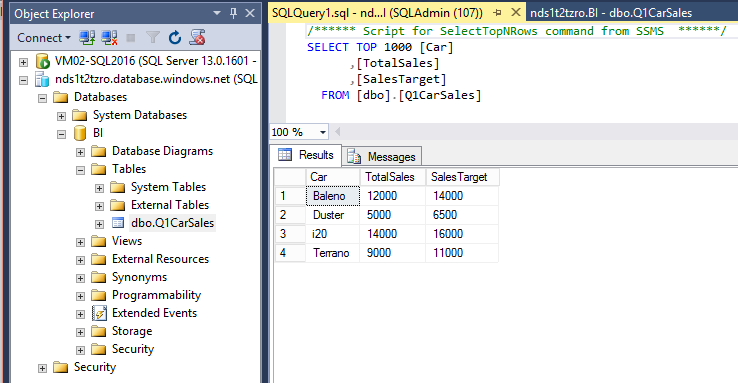Select row header number 3

(x=290, y=234)
